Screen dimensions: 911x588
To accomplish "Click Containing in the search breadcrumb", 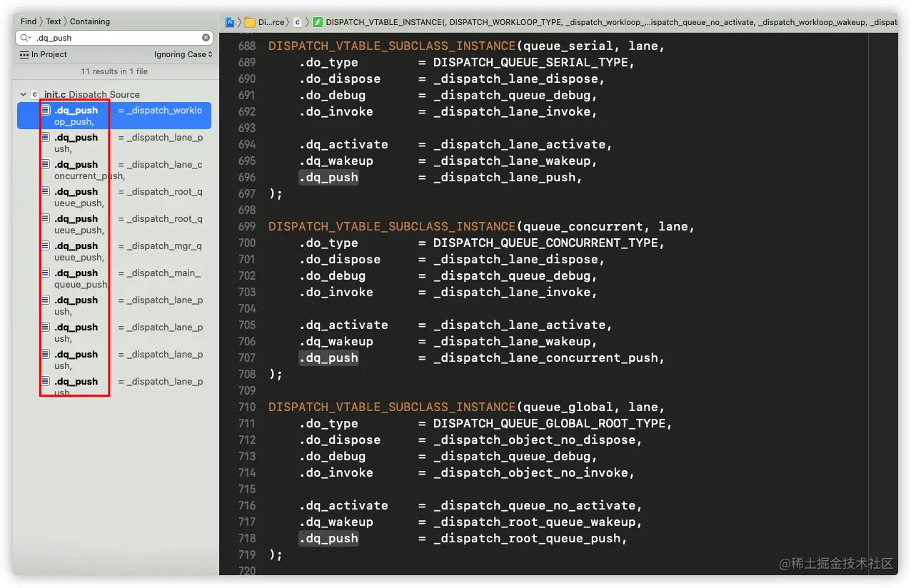I will coord(90,21).
